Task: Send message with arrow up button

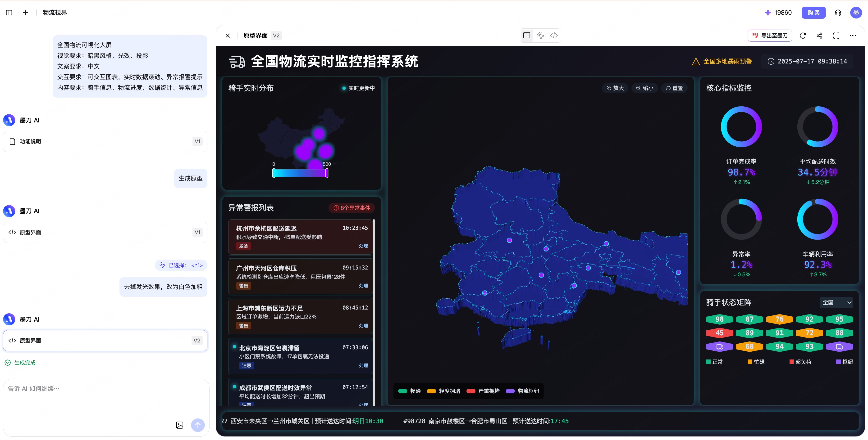Action: 198,425
